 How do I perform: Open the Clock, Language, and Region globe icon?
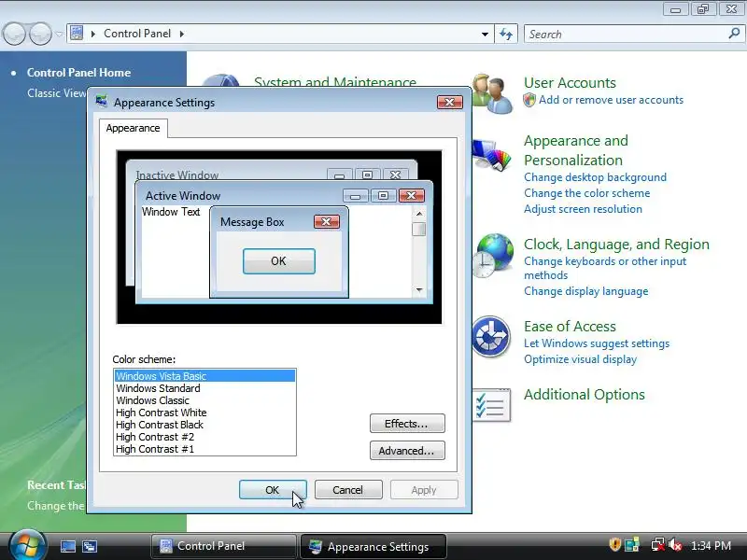point(493,255)
